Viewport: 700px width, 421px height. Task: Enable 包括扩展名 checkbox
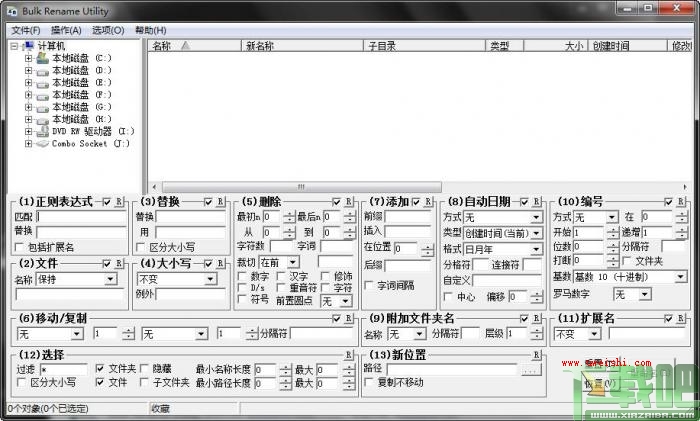19,247
